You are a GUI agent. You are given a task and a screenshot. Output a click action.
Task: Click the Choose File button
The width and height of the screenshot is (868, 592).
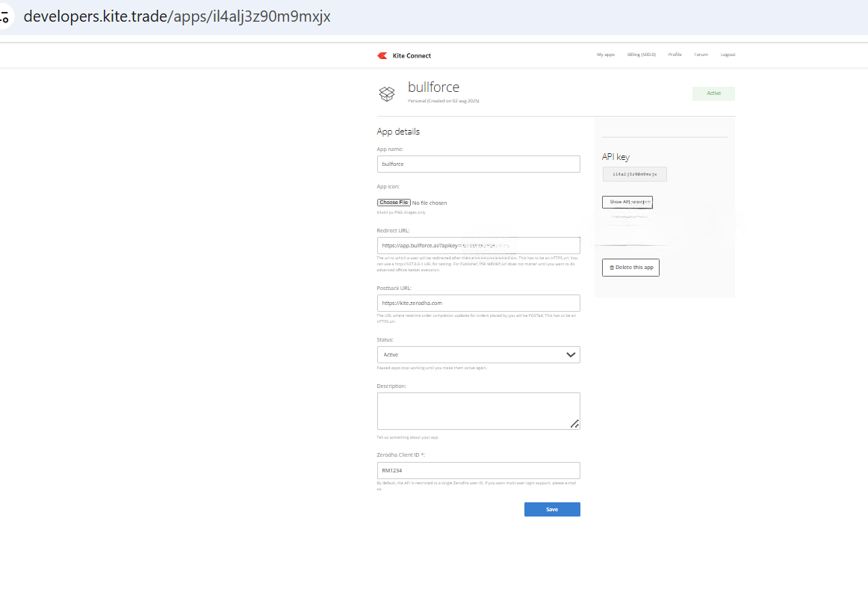pos(394,203)
